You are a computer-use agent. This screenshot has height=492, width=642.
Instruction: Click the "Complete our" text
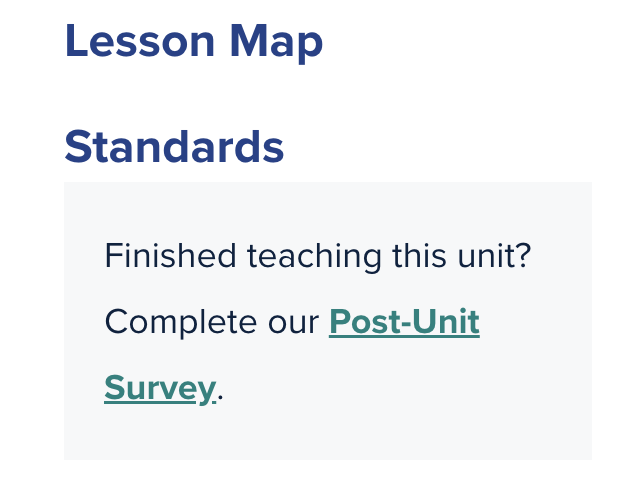coord(210,323)
